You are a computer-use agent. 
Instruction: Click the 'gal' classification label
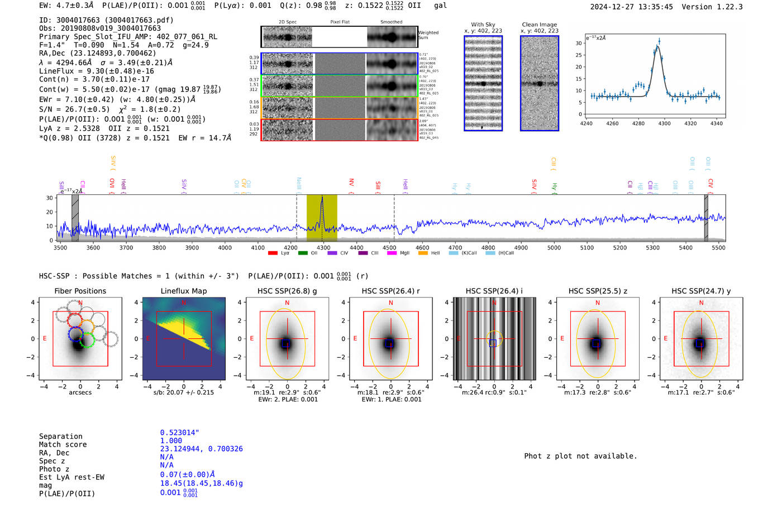click(441, 6)
